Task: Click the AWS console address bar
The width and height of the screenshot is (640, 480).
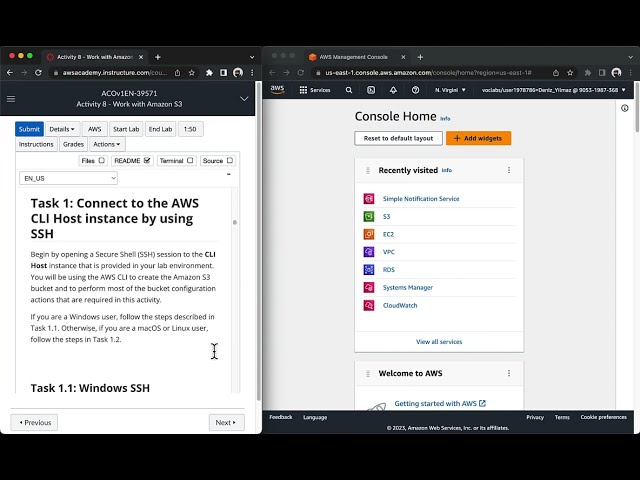Action: click(x=429, y=73)
